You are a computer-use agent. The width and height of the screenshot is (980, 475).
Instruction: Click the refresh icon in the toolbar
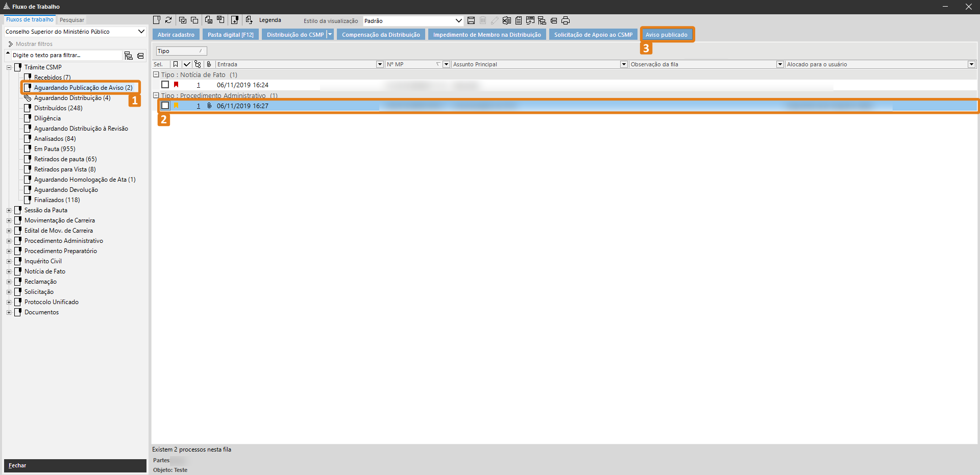point(168,20)
